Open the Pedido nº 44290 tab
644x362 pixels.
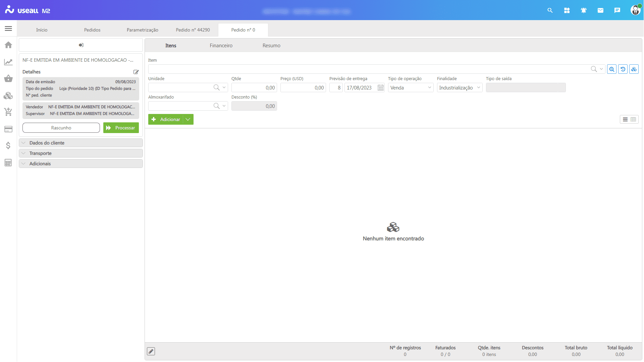coord(193,30)
